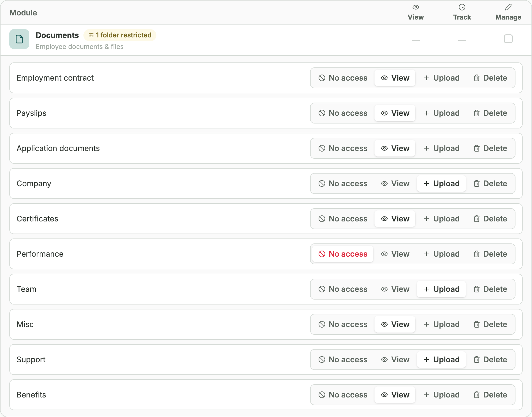Click the Payslips folder name
532x417 pixels.
31,113
